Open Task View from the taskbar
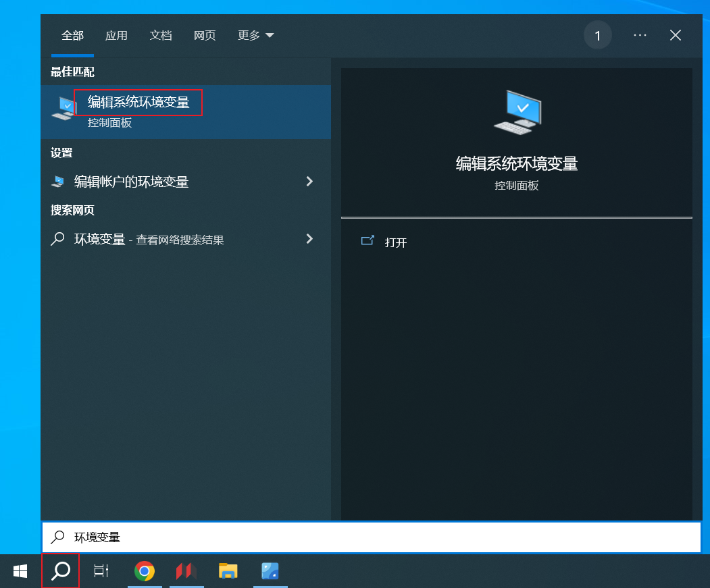The width and height of the screenshot is (710, 588). point(101,571)
